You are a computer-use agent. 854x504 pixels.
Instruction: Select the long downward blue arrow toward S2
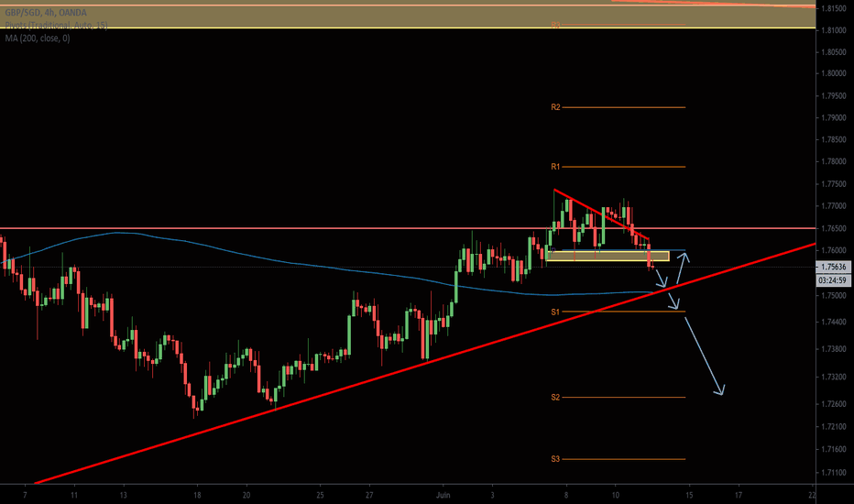[704, 356]
